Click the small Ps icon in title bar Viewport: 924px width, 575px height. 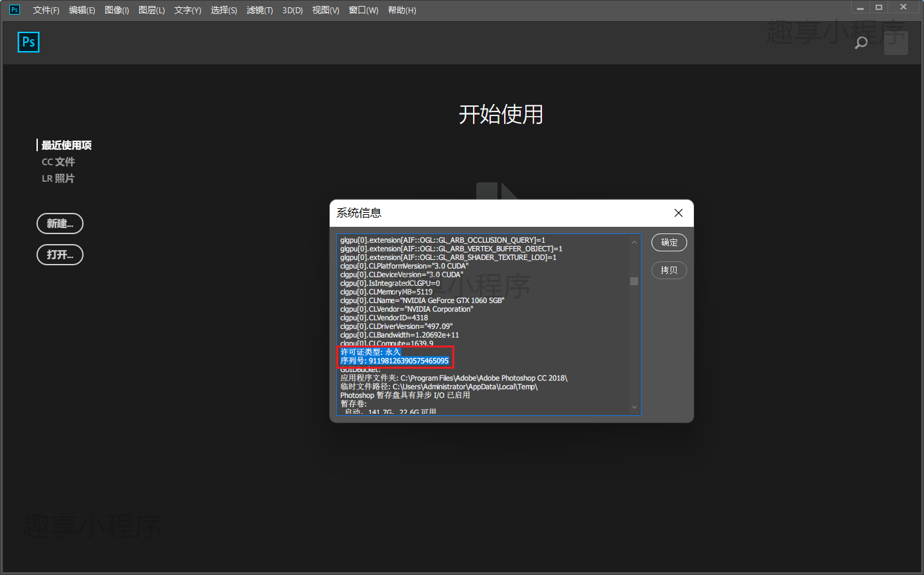(x=15, y=10)
